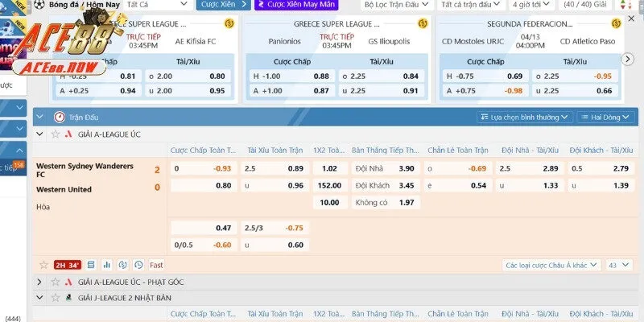Expand Giải A-League Úc - Phạt Góc section
The height and width of the screenshot is (322, 644).
pos(39,282)
